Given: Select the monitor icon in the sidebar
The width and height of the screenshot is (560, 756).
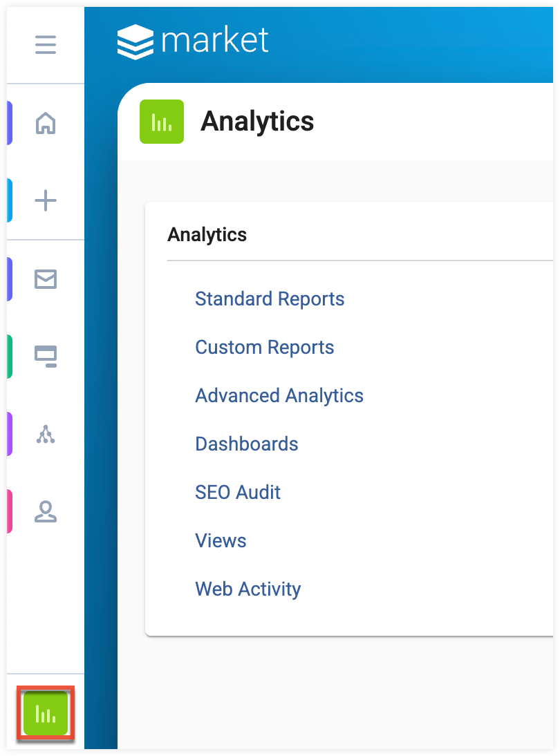Looking at the screenshot, I should tap(45, 357).
